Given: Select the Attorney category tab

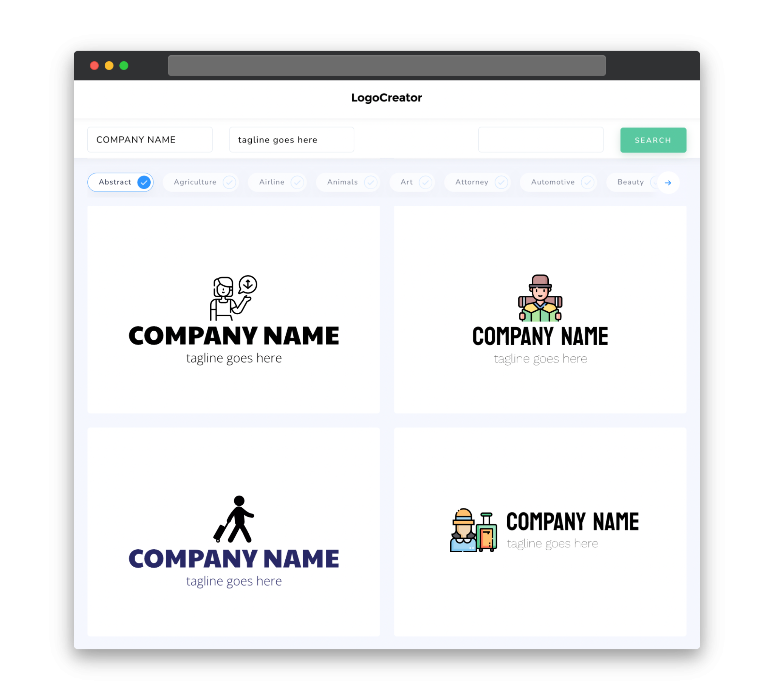Looking at the screenshot, I should (x=479, y=182).
